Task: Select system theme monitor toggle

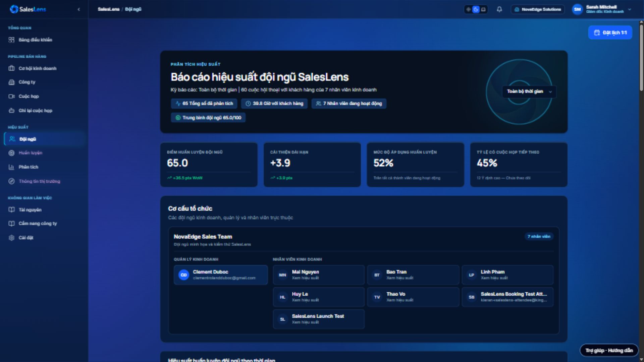Action: pyautogui.click(x=483, y=9)
